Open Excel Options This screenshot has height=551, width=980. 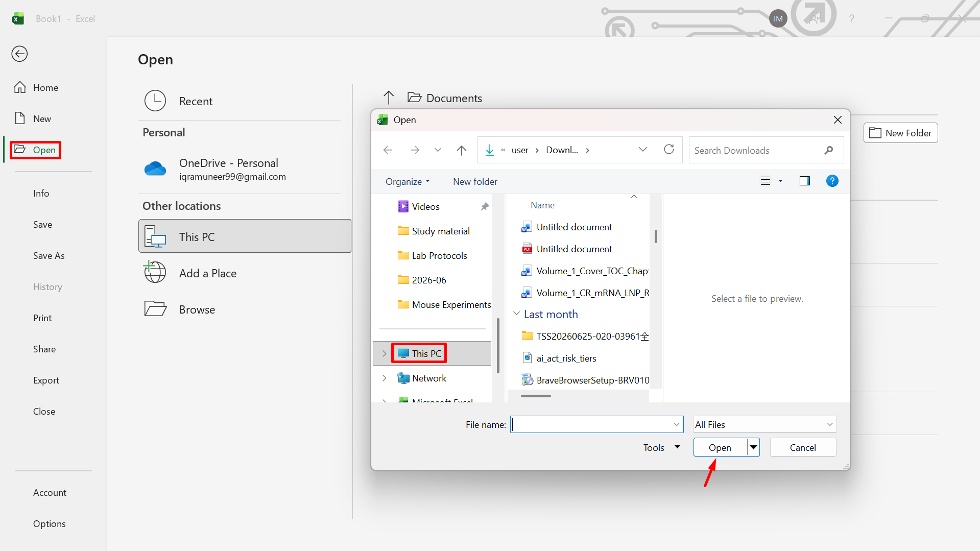50,524
